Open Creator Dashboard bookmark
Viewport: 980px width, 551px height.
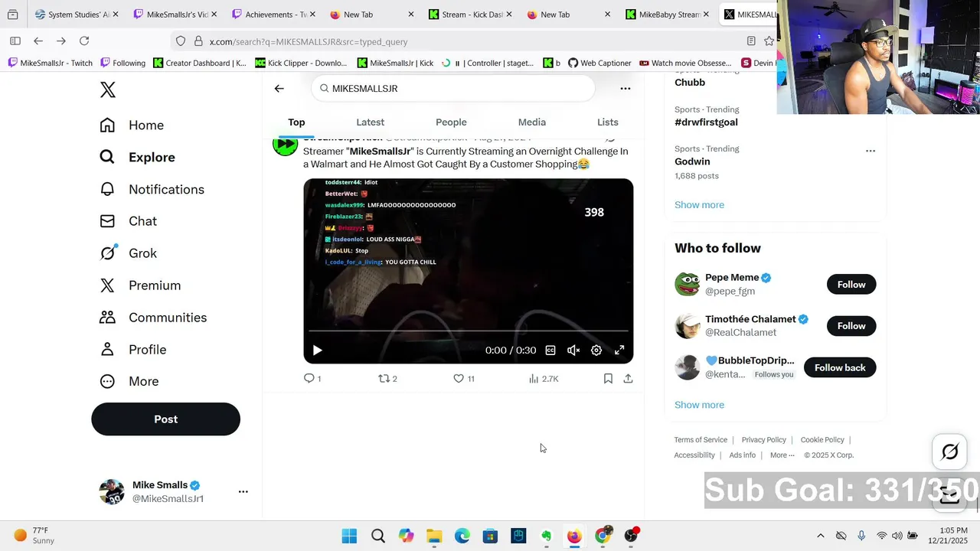pos(200,63)
